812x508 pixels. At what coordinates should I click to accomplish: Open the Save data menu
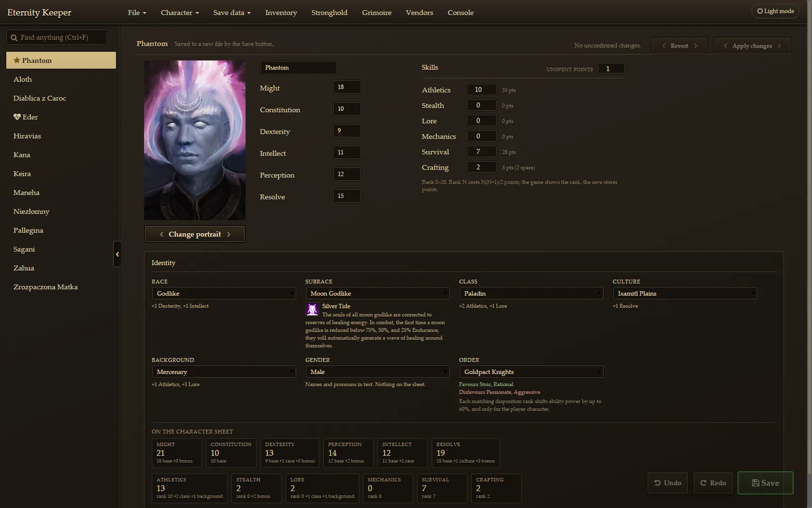tap(232, 13)
